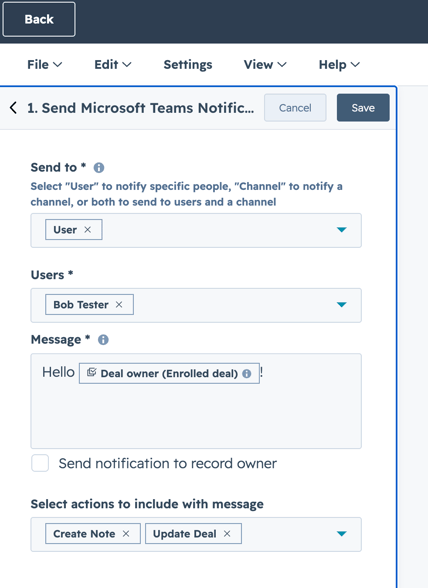Open the actions to include dropdown arrow
The width and height of the screenshot is (428, 588).
click(x=341, y=534)
